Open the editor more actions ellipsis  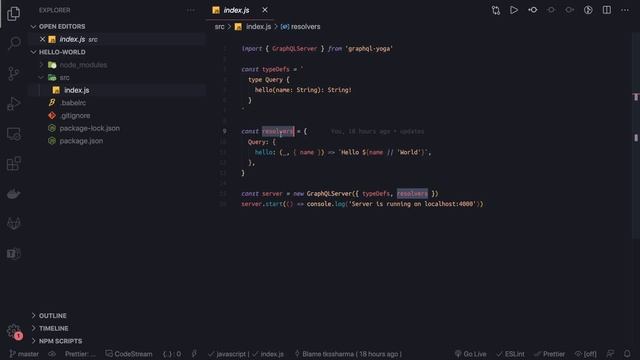[625, 10]
